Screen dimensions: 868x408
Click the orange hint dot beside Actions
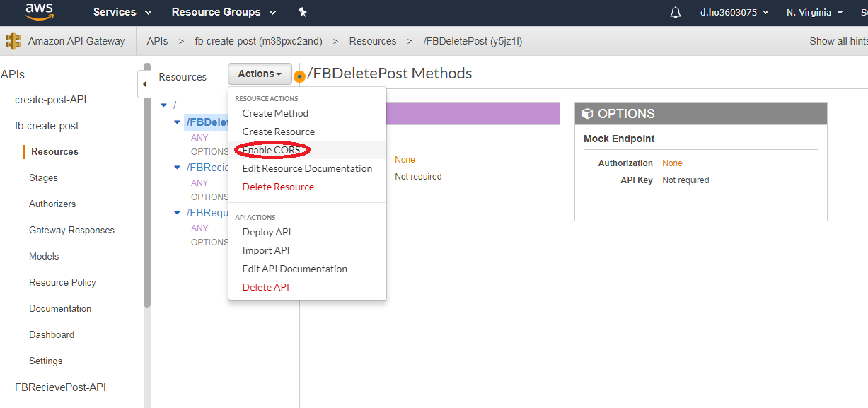click(300, 76)
